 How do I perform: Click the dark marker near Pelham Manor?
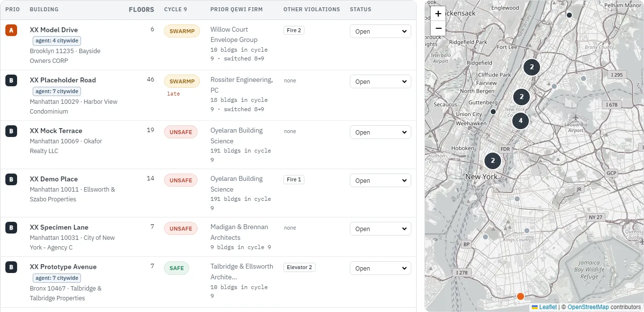pyautogui.click(x=569, y=15)
